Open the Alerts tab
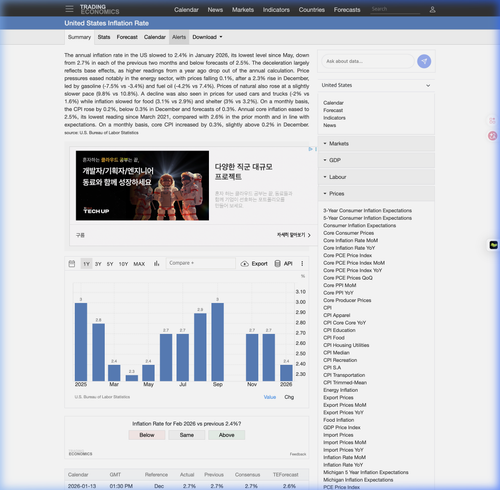This screenshot has width=500, height=490. point(179,37)
